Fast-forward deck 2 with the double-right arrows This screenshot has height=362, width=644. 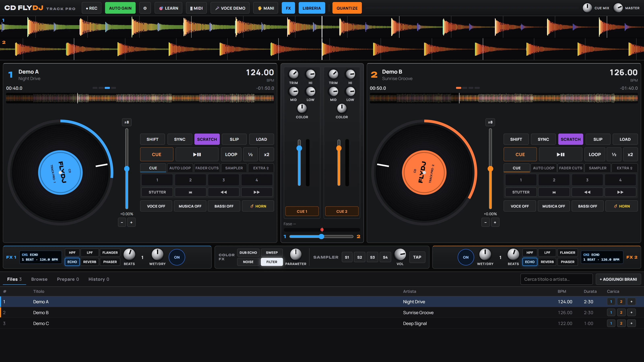point(620,192)
